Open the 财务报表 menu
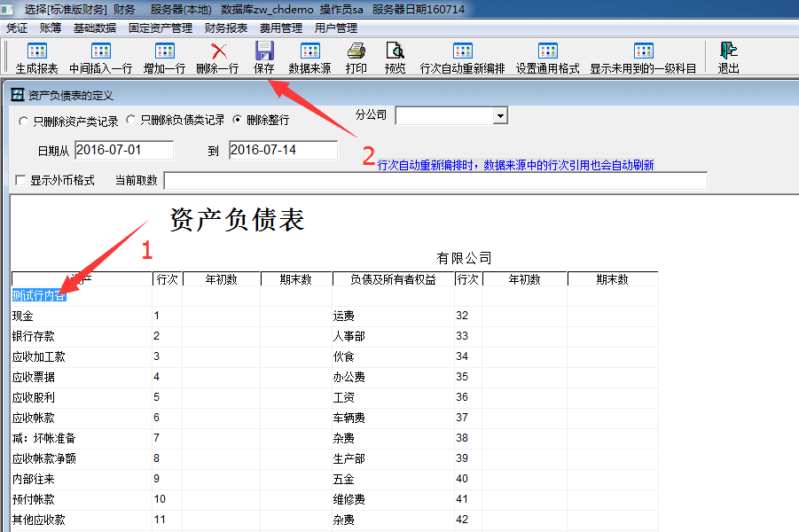 [x=226, y=27]
